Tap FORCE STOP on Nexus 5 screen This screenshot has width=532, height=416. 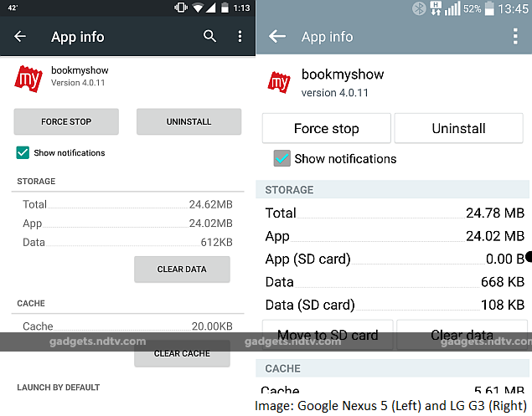click(66, 121)
